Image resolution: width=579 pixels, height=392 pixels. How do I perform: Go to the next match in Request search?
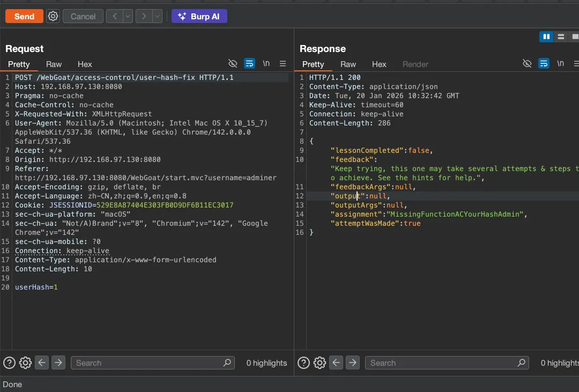click(x=58, y=363)
